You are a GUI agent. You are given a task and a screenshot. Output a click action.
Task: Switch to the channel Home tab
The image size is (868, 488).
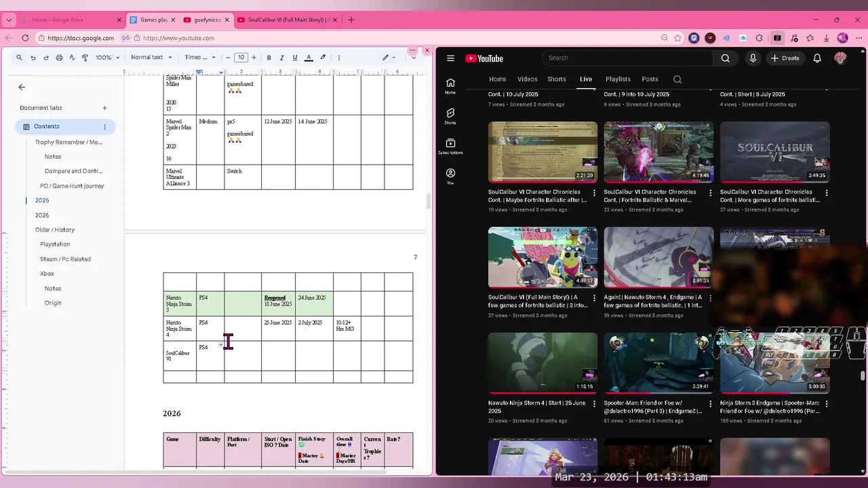(x=498, y=79)
